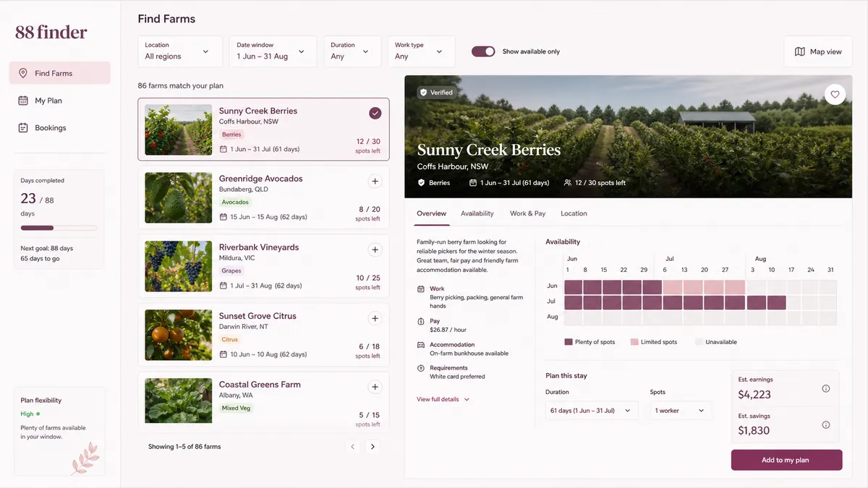The height and width of the screenshot is (488, 868).
Task: Click the Avocados tag
Action: click(x=235, y=202)
